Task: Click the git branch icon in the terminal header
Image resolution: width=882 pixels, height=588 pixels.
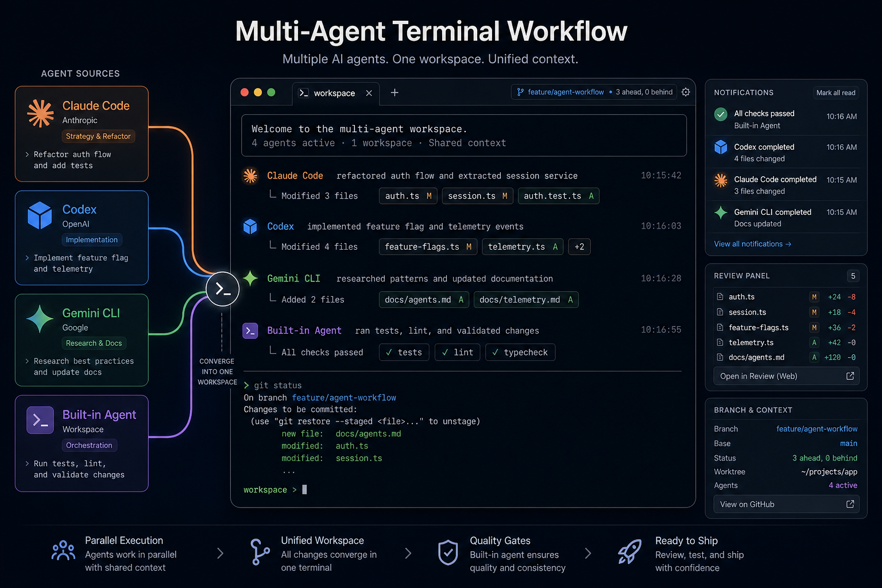Action: click(520, 92)
